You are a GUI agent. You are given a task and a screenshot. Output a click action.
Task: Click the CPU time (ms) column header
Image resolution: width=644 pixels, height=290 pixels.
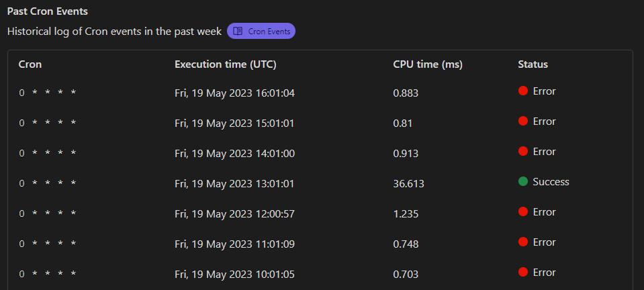[428, 64]
